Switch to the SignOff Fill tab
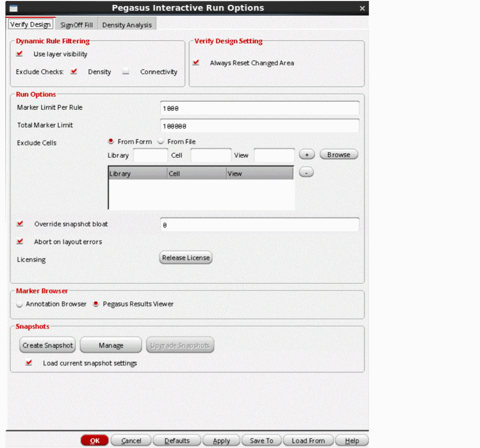 76,25
